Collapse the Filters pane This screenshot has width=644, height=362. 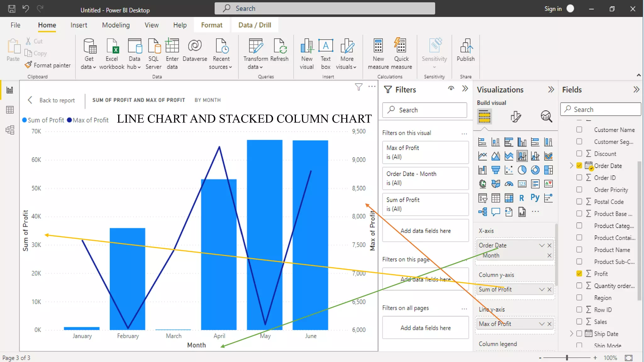point(465,89)
